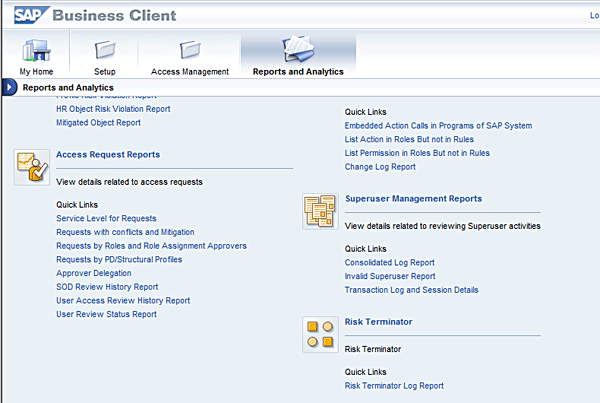Open List Action in Roles But not in Rules
Screen dimensions: 600x403
tap(409, 139)
